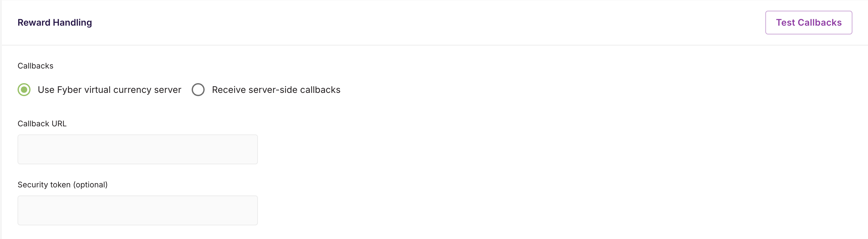Viewport: 868px width, 239px height.
Task: Click into the Callback URL input field
Action: coord(137,149)
